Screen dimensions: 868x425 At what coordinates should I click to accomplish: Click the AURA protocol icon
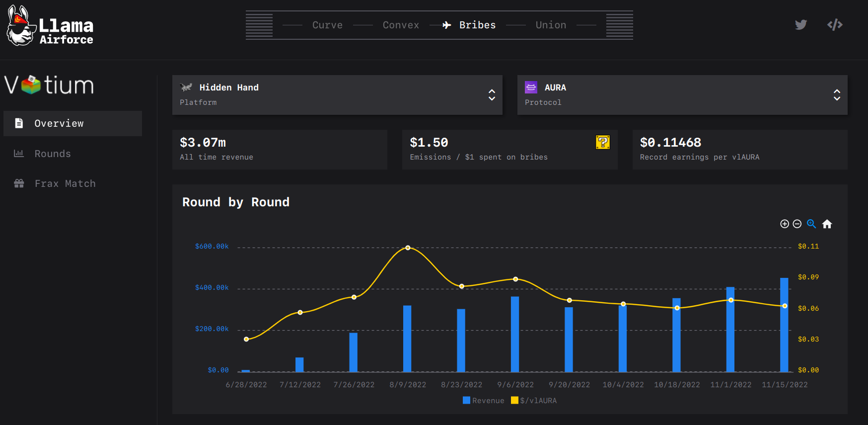(x=531, y=87)
